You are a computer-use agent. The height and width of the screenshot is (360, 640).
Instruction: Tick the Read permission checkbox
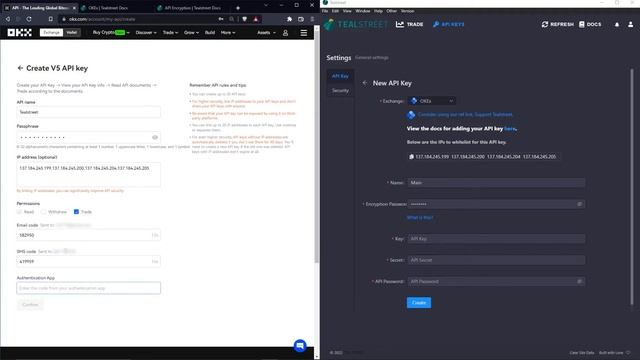tap(19, 212)
